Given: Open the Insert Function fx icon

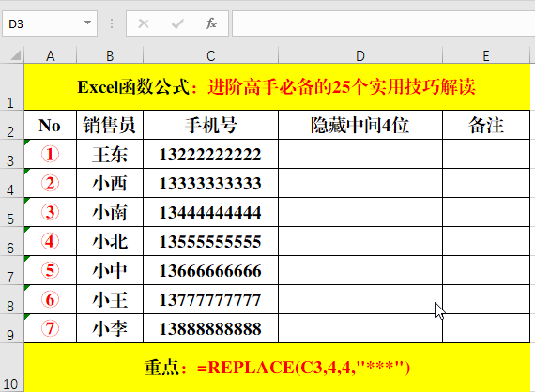Looking at the screenshot, I should pos(211,23).
